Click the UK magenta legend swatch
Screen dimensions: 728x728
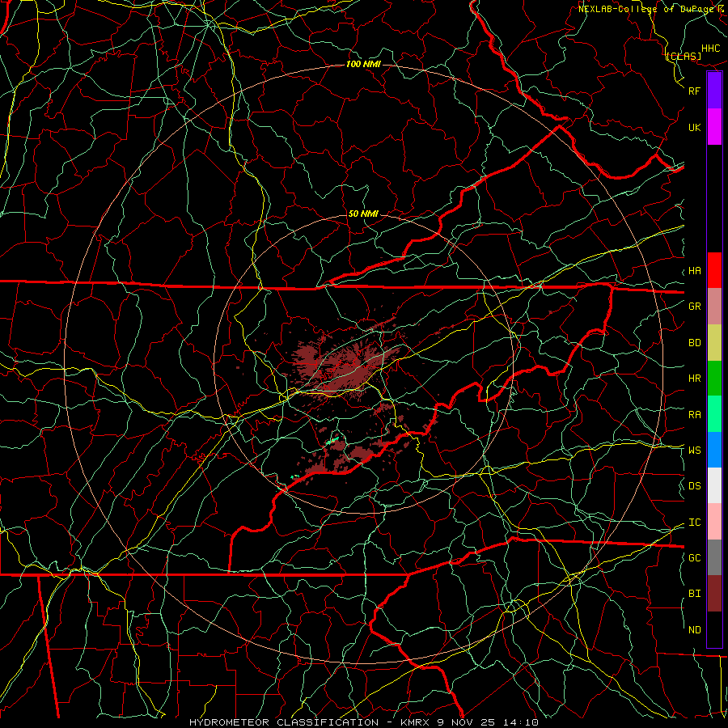point(714,127)
